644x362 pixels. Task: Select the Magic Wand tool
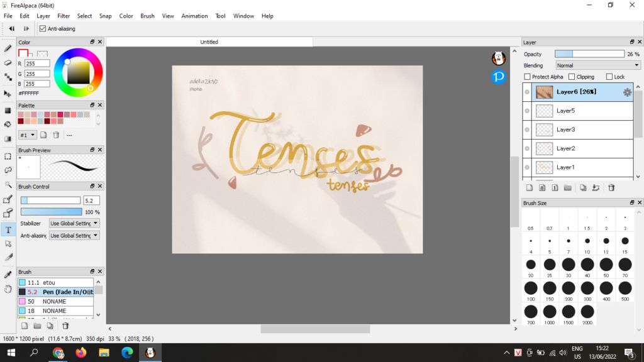(x=8, y=185)
